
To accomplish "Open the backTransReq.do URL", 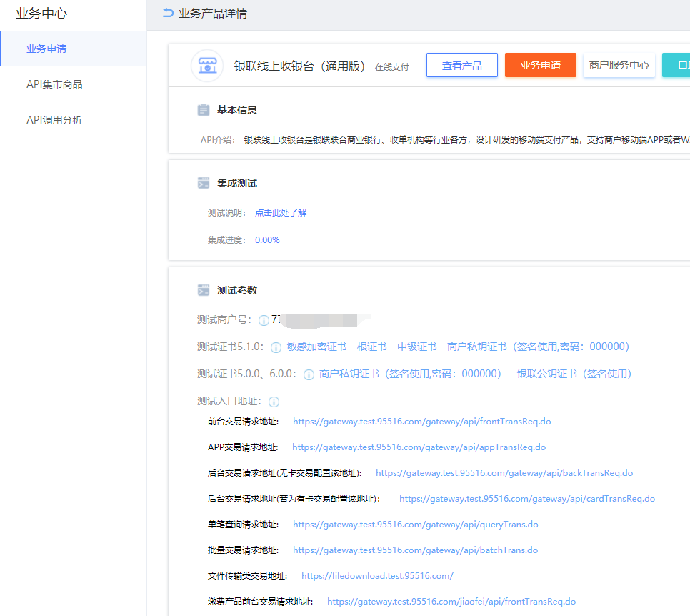I will coord(504,473).
